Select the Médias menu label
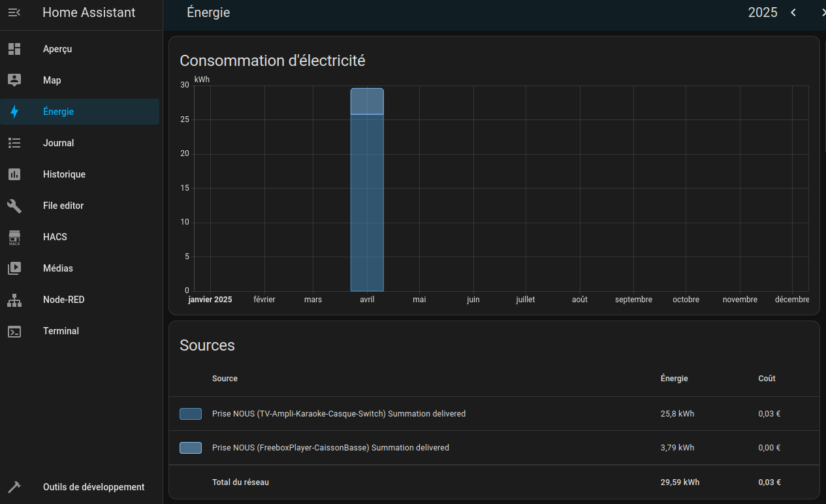 [58, 268]
